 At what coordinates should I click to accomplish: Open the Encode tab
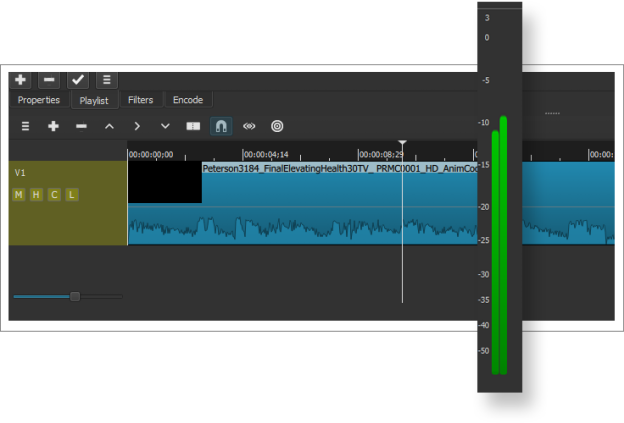pyautogui.click(x=188, y=100)
